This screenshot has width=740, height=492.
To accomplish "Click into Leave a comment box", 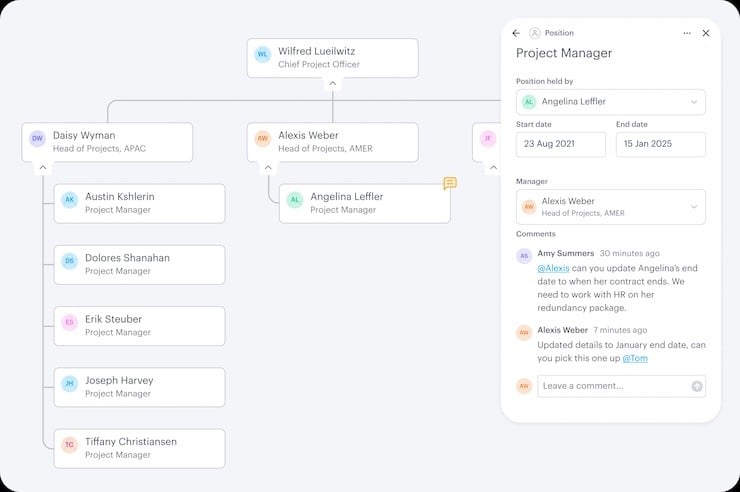I will click(612, 386).
